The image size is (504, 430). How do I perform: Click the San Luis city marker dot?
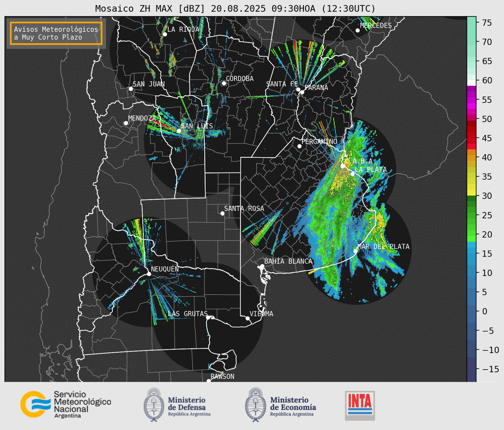(x=179, y=131)
